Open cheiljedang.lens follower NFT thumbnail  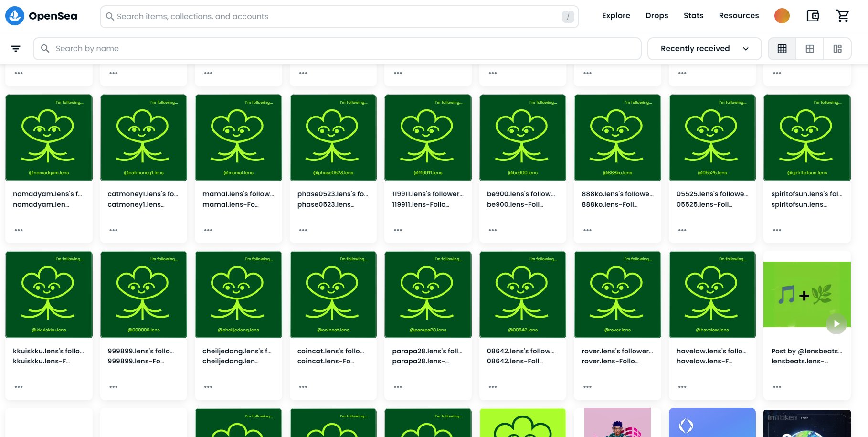point(238,294)
